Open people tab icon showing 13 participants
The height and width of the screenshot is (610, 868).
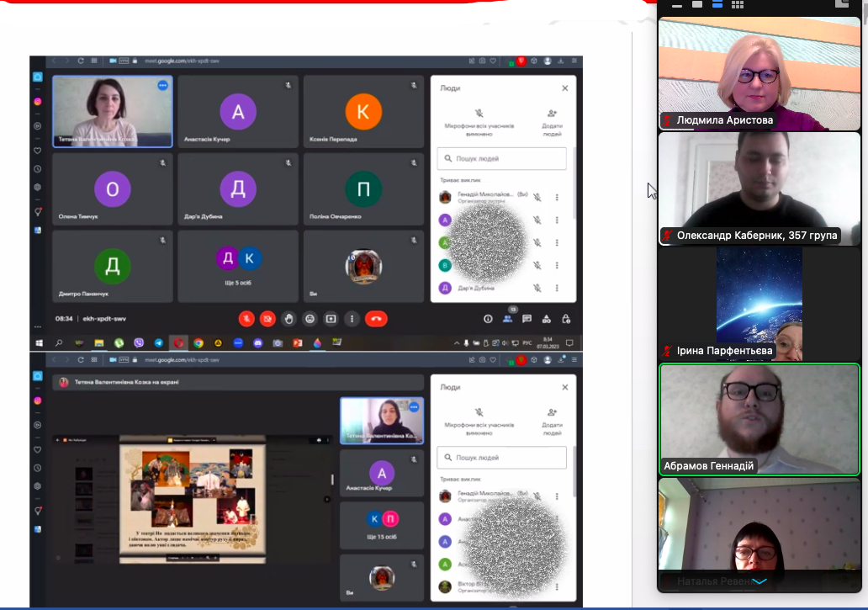click(x=507, y=318)
